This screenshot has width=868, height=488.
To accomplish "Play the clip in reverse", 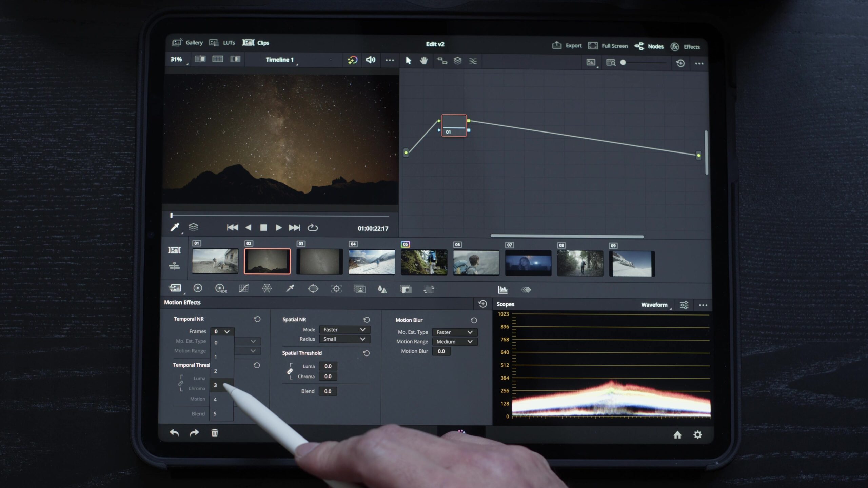I will 248,228.
